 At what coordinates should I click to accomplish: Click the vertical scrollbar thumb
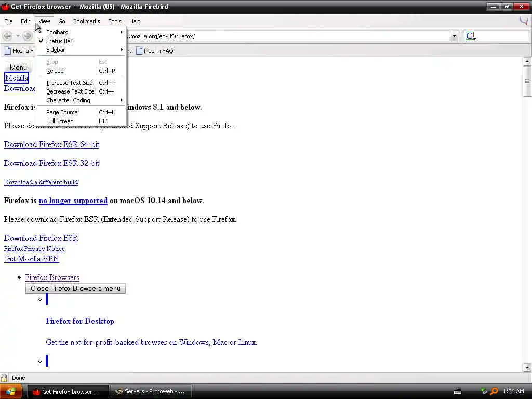[527, 81]
